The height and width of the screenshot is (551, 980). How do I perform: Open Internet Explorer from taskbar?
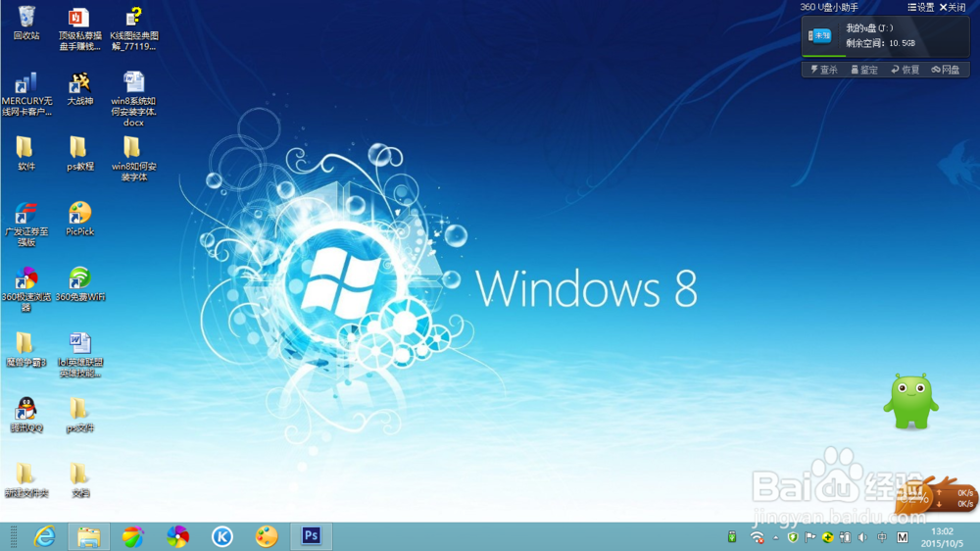point(44,536)
